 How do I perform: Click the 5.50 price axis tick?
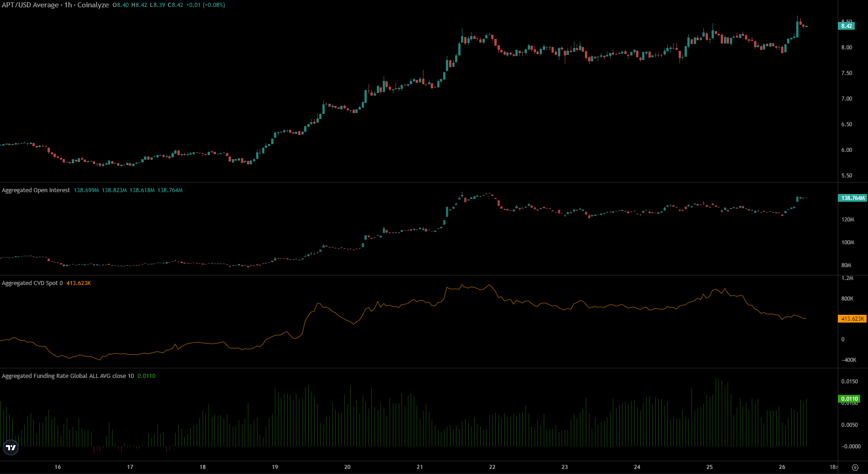click(847, 176)
